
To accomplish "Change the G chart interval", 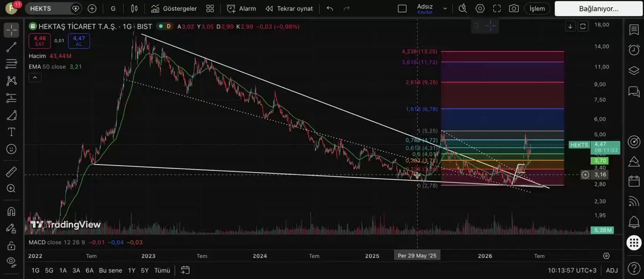I will (113, 8).
